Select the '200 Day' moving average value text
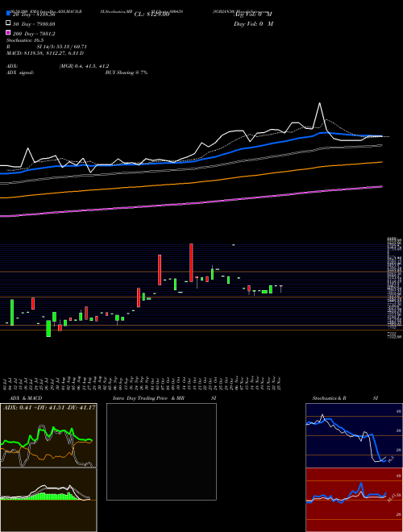 [x=34, y=33]
